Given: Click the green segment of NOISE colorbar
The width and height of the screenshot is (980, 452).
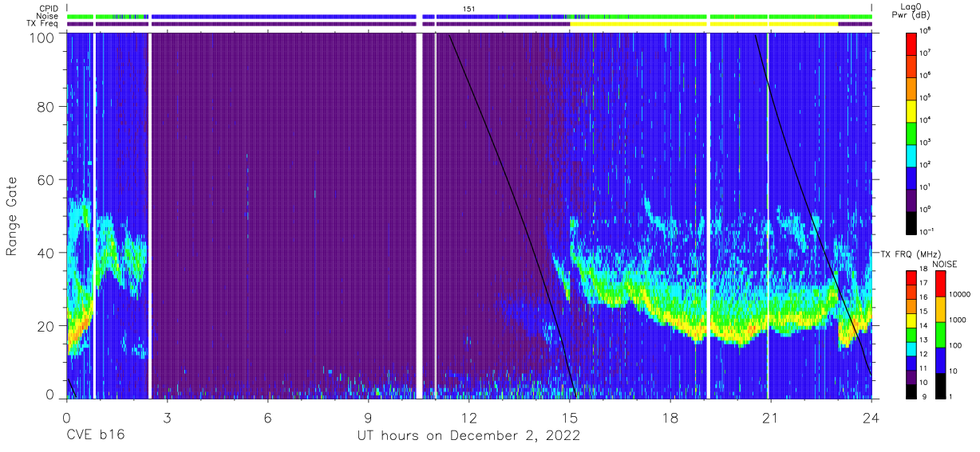Looking at the screenshot, I should (x=939, y=333).
